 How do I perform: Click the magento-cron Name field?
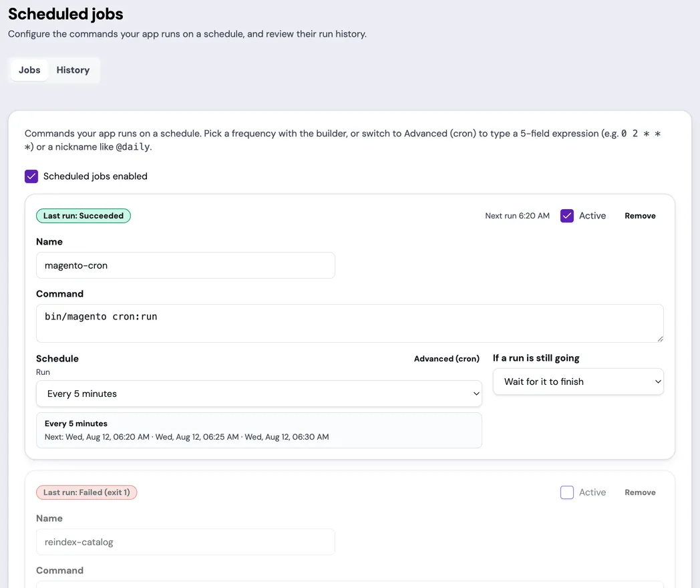(x=185, y=265)
